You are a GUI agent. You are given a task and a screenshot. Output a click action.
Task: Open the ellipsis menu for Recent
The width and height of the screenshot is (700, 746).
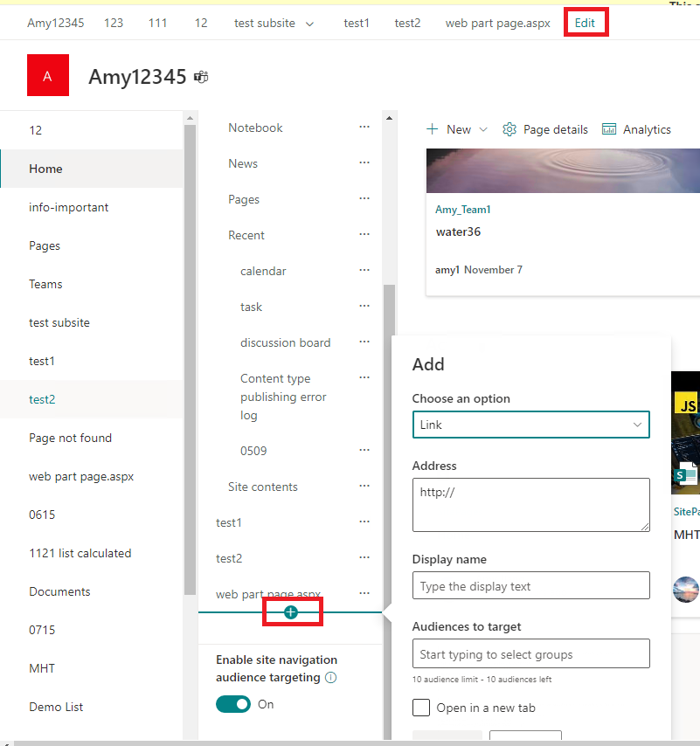click(x=364, y=234)
